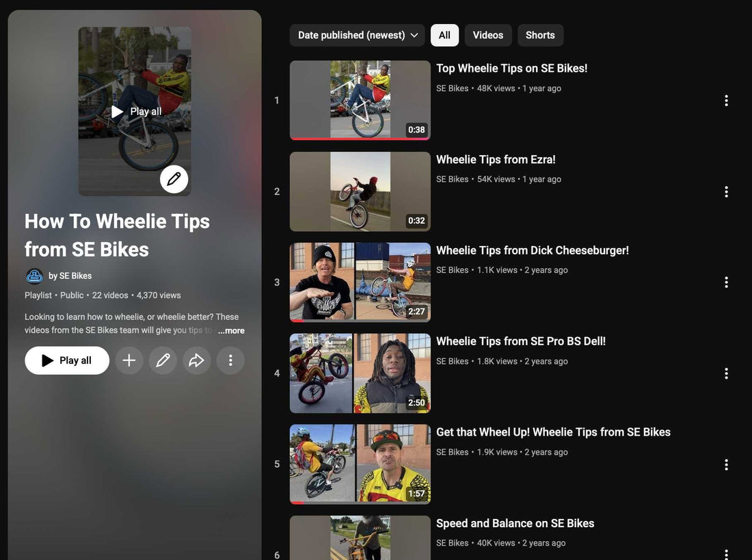Image resolution: width=752 pixels, height=560 pixels.
Task: Click SE Bikes channel name under Top Wheelie Tips
Action: [x=453, y=88]
